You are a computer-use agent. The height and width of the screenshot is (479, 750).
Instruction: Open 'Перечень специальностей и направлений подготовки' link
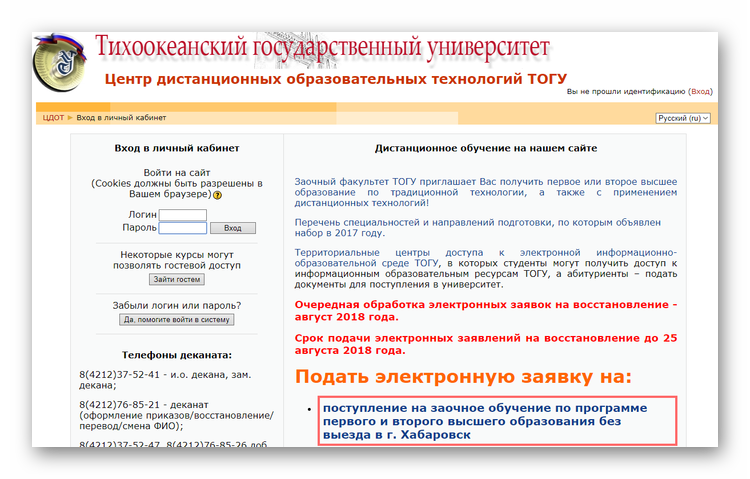(x=477, y=228)
